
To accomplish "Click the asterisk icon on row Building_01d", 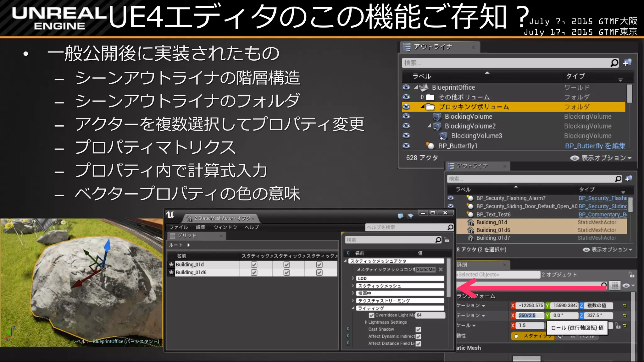I will point(171,265).
